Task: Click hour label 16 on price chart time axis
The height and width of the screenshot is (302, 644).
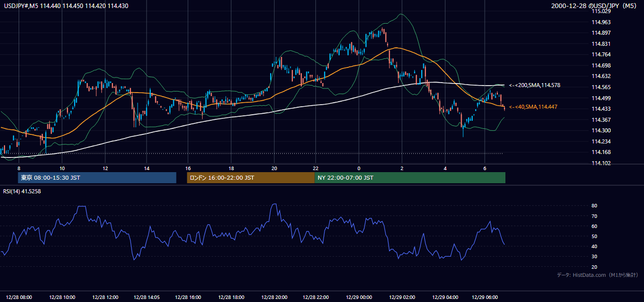Action: [187, 168]
